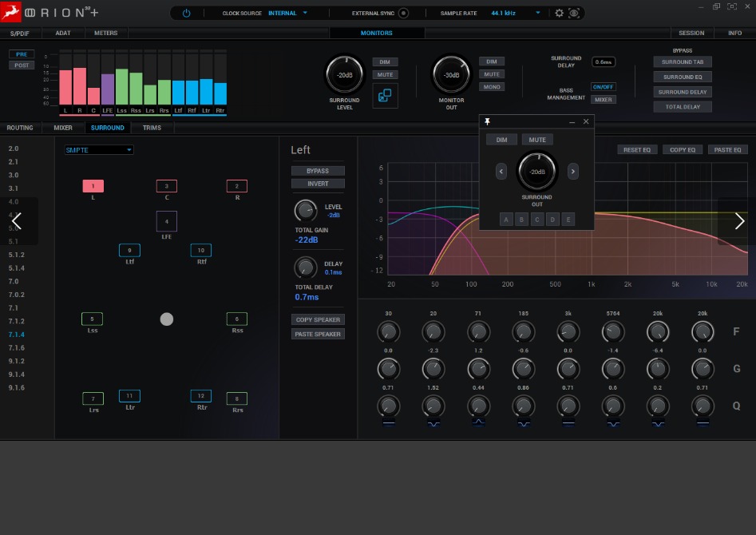
Task: Click the Surround Level knob
Action: point(344,75)
